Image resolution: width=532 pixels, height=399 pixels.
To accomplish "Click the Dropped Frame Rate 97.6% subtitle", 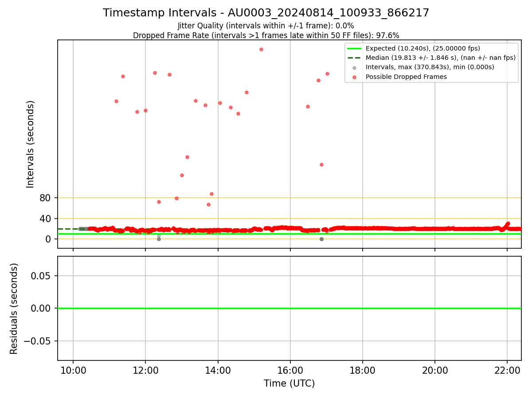I will coord(266,35).
